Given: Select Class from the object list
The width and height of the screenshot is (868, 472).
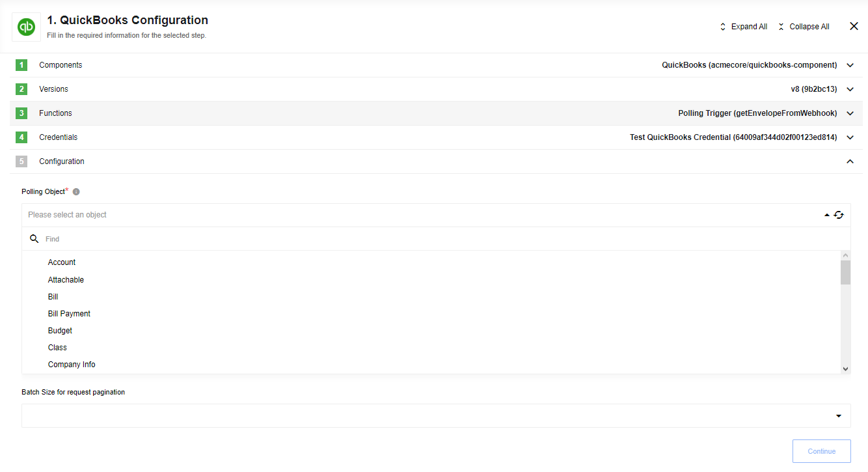Looking at the screenshot, I should (57, 348).
